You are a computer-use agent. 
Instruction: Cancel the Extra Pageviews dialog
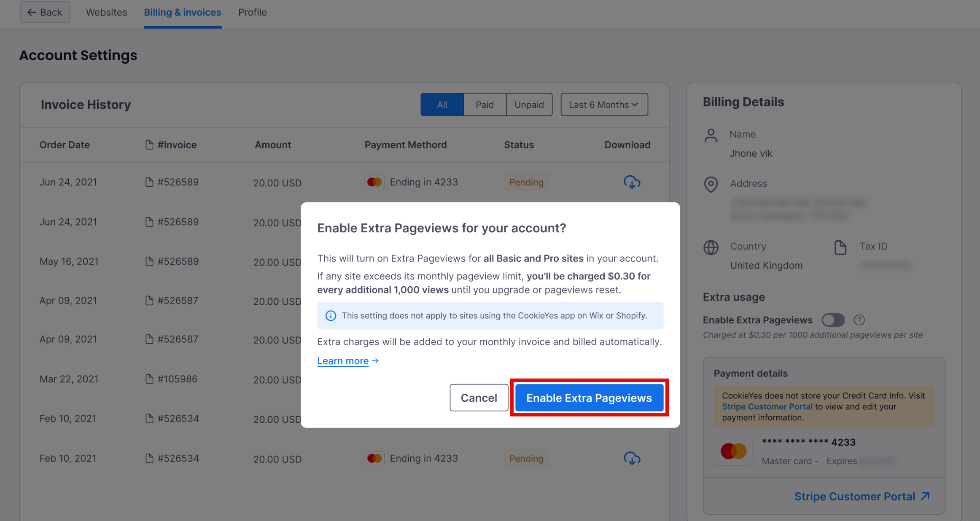[479, 397]
